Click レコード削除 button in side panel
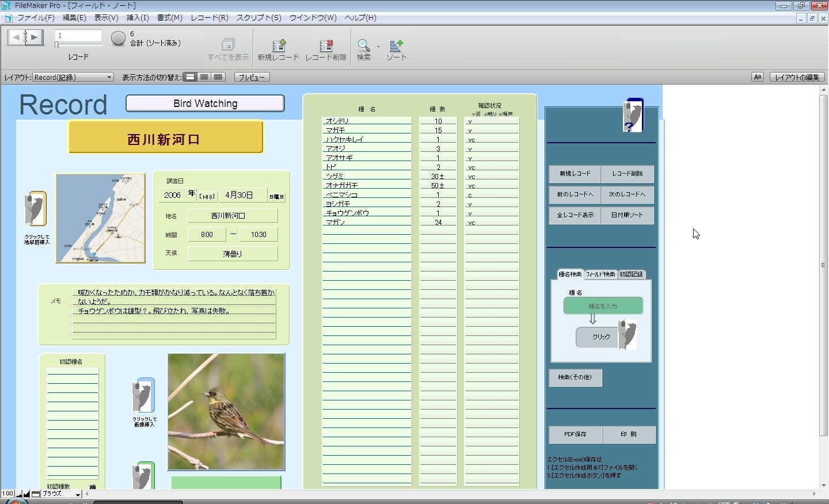 point(628,174)
